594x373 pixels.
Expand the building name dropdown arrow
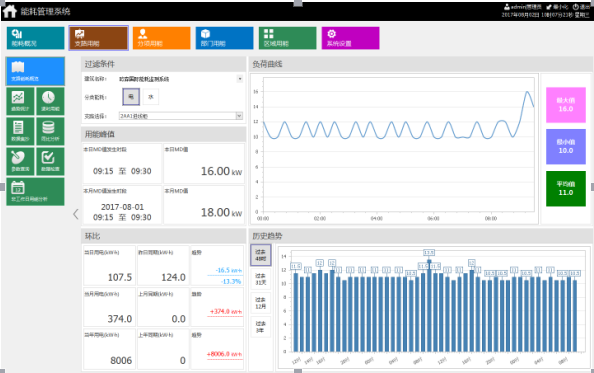pyautogui.click(x=240, y=78)
